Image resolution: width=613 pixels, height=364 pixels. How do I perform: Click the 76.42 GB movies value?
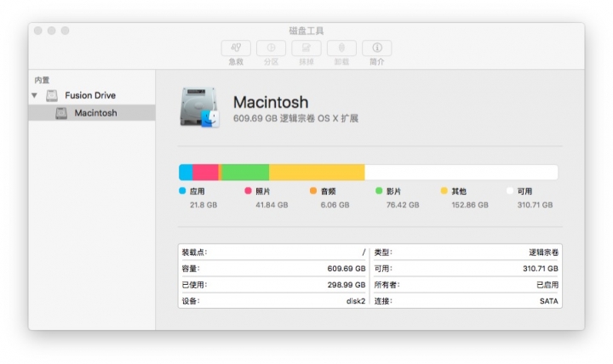pyautogui.click(x=403, y=205)
